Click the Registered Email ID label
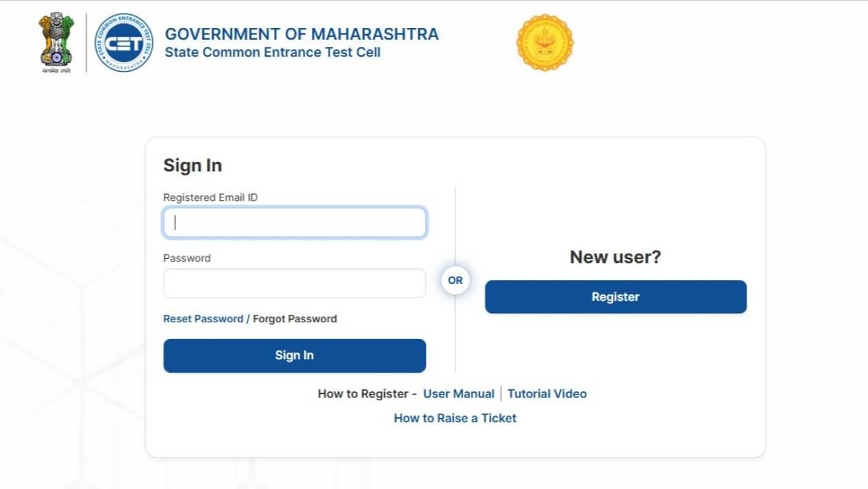This screenshot has height=489, width=868. 210,197
